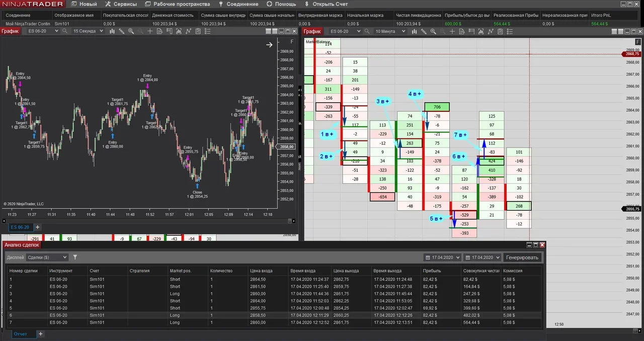The height and width of the screenshot is (341, 644).
Task: Click Открыть Счет in top menu
Action: (326, 4)
